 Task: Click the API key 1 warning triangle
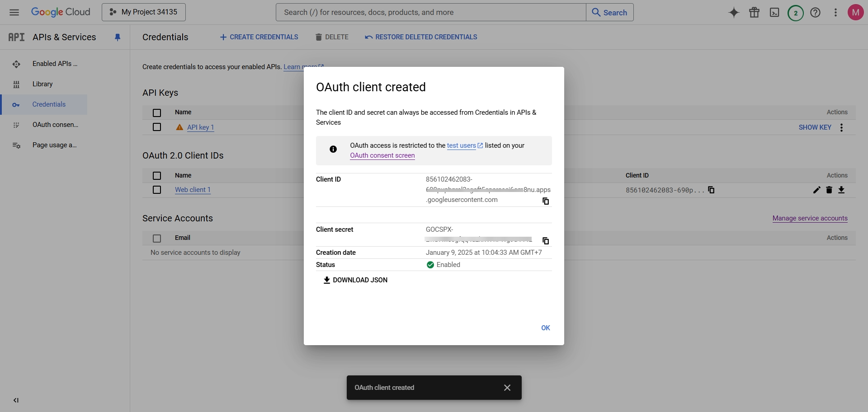179,127
